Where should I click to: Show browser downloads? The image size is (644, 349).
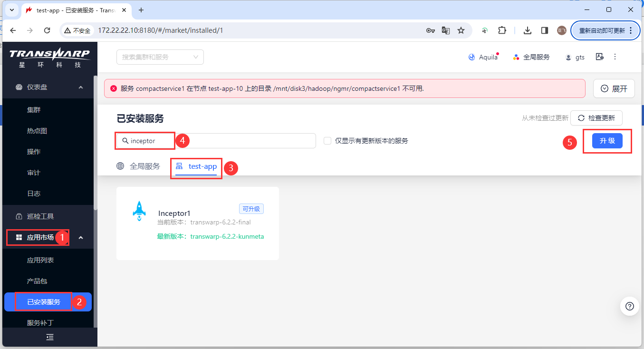coord(527,30)
